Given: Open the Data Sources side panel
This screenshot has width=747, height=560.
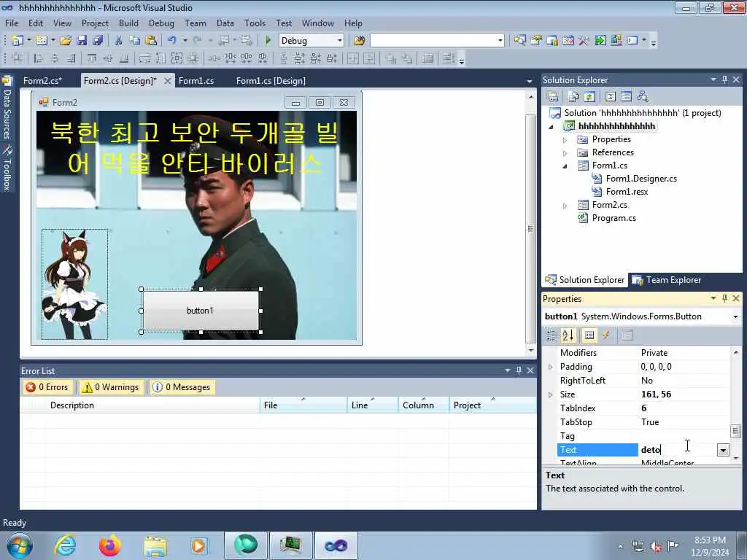Looking at the screenshot, I should [7, 108].
